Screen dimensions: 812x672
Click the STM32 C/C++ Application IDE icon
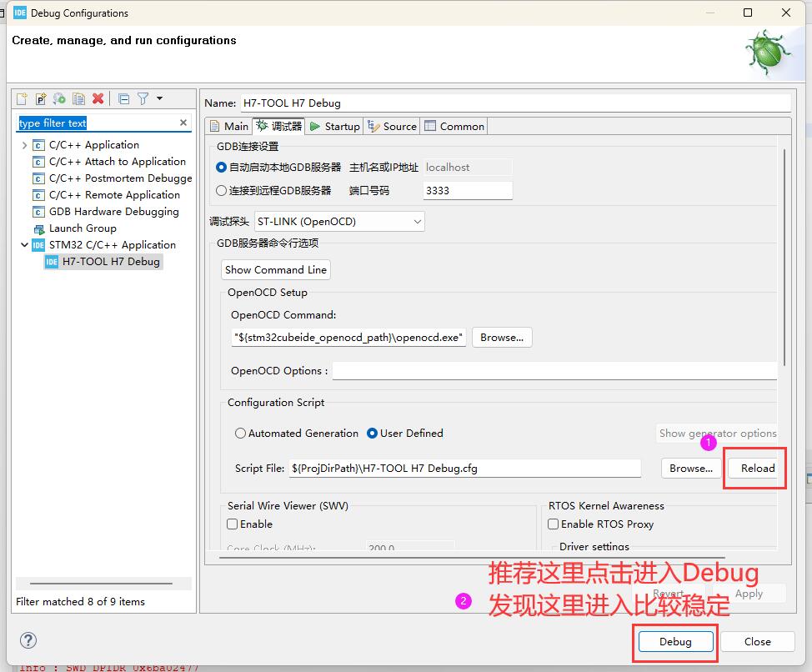pos(38,245)
